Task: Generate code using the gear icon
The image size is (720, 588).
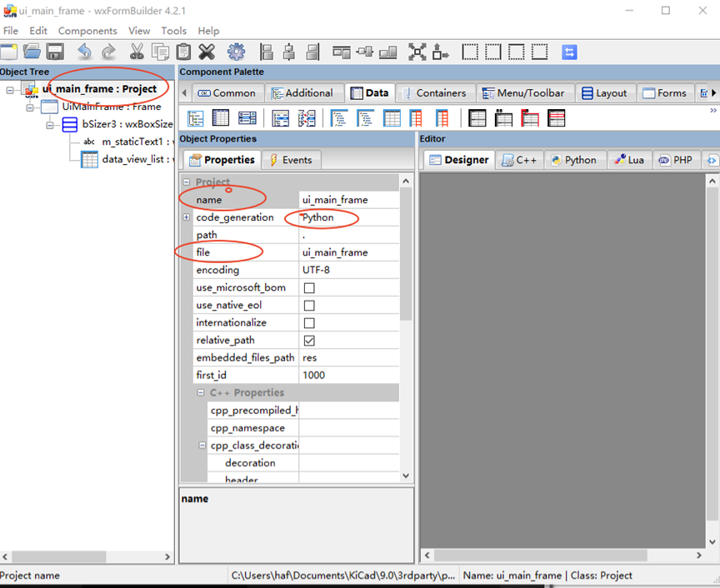Action: coord(236,52)
